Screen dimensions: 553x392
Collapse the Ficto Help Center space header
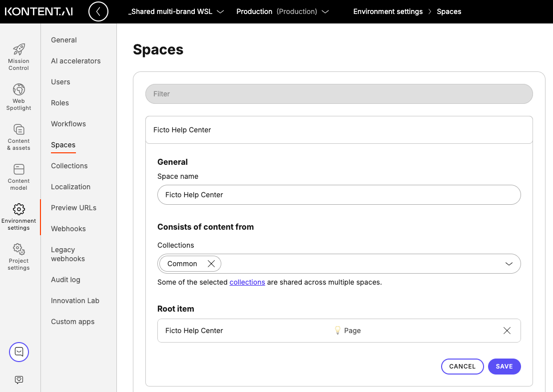[x=339, y=130]
